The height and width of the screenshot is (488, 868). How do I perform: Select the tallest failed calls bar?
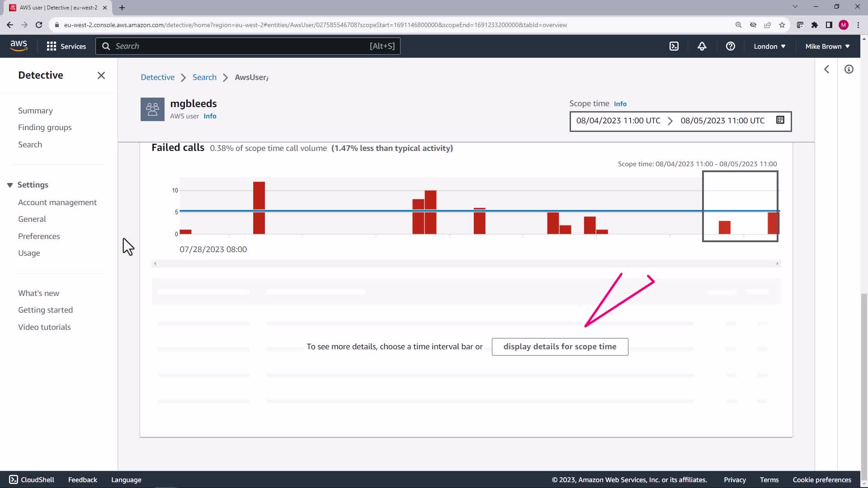coord(259,208)
